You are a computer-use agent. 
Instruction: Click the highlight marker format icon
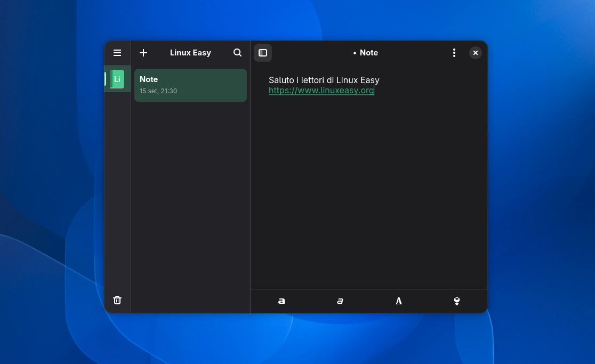(457, 301)
